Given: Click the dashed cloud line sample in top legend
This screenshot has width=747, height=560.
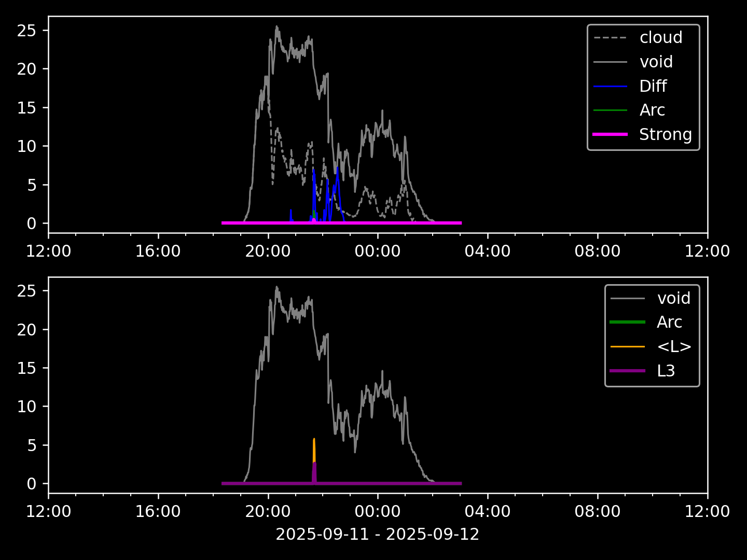Looking at the screenshot, I should pyautogui.click(x=610, y=38).
